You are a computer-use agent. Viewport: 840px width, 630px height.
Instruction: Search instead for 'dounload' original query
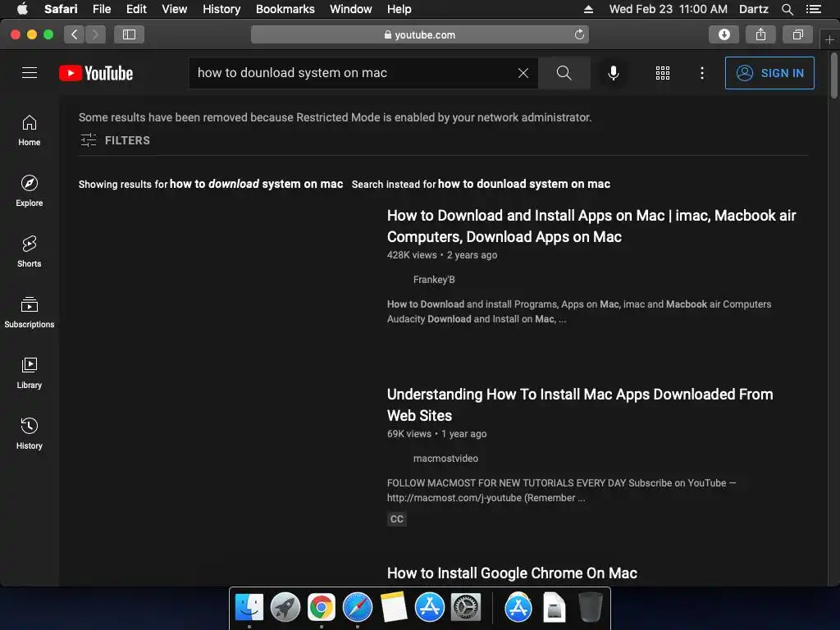(524, 184)
